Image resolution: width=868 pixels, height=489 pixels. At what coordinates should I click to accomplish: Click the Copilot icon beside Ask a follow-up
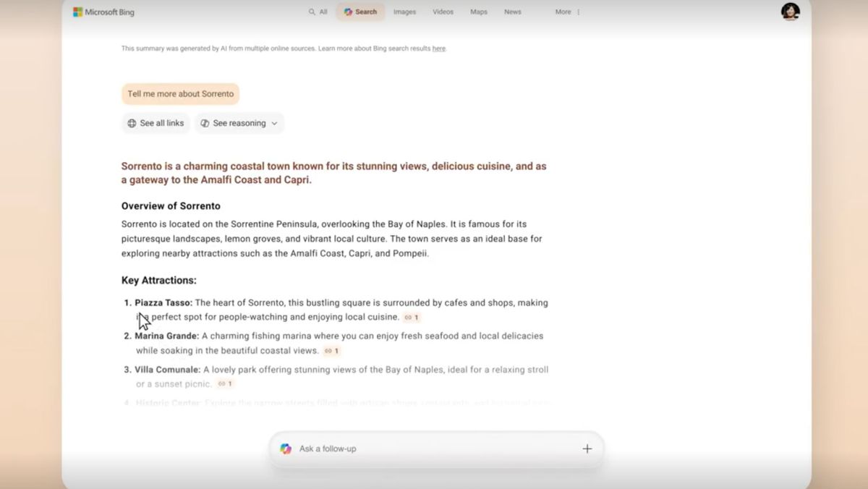[286, 448]
